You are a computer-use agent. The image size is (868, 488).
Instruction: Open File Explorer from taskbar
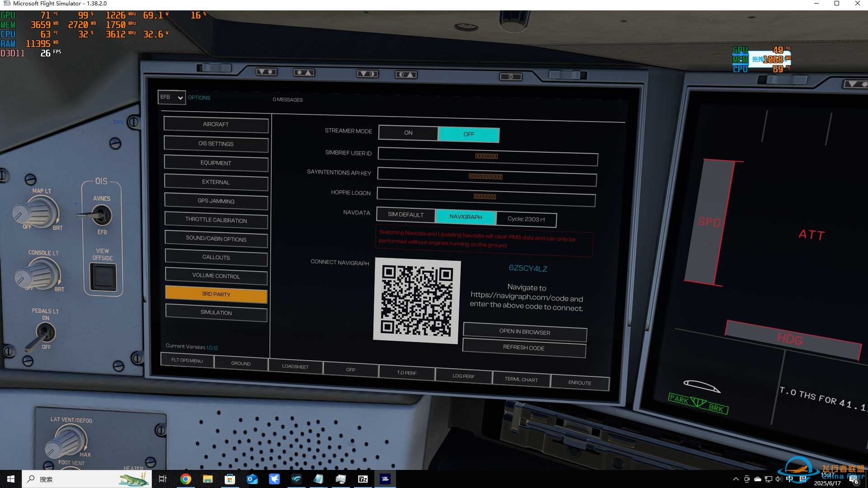(x=208, y=479)
